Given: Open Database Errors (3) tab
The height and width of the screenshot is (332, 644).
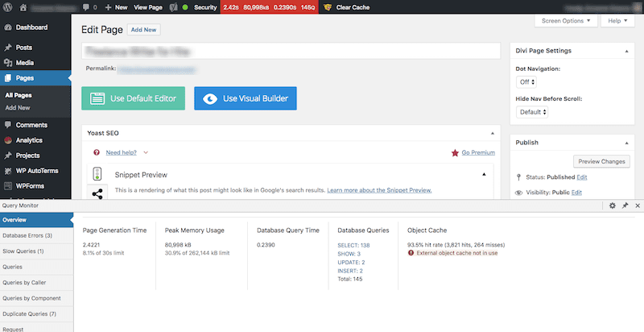Looking at the screenshot, I should [x=36, y=236].
